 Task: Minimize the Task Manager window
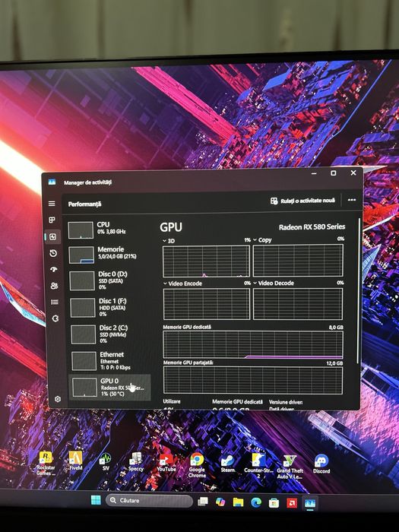coord(314,173)
